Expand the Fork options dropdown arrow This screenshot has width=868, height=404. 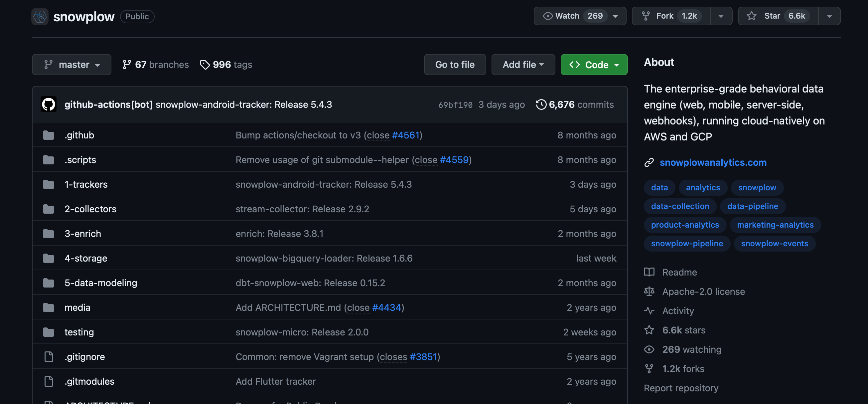coord(721,16)
